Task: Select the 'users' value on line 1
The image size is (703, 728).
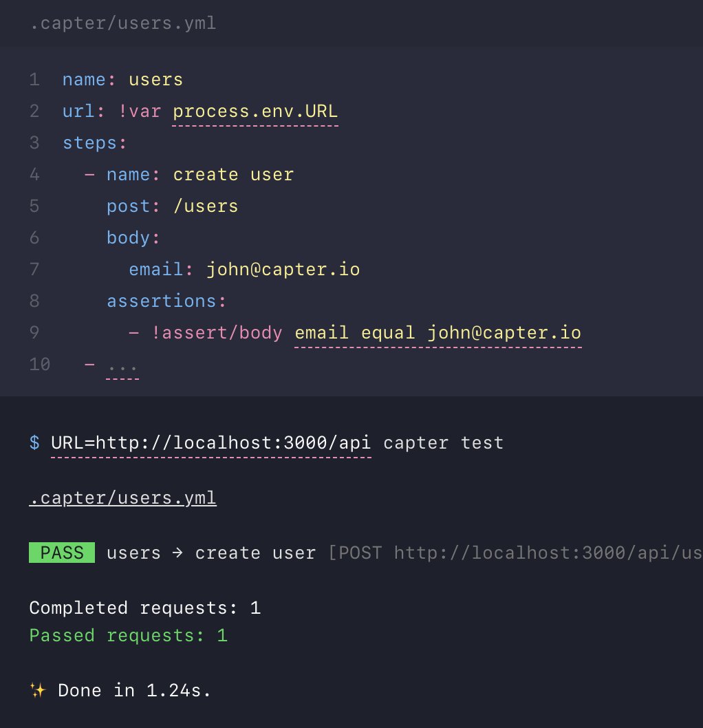Action: (156, 79)
